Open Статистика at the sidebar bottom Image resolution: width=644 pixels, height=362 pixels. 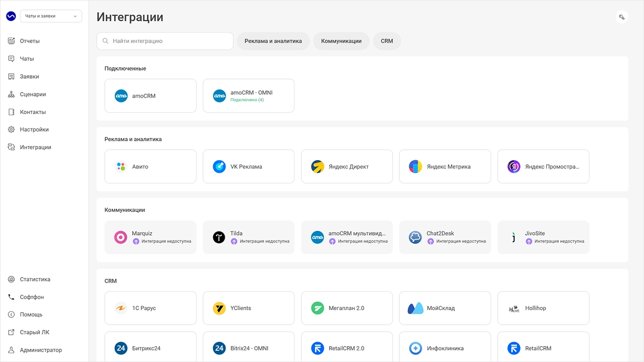[35, 279]
